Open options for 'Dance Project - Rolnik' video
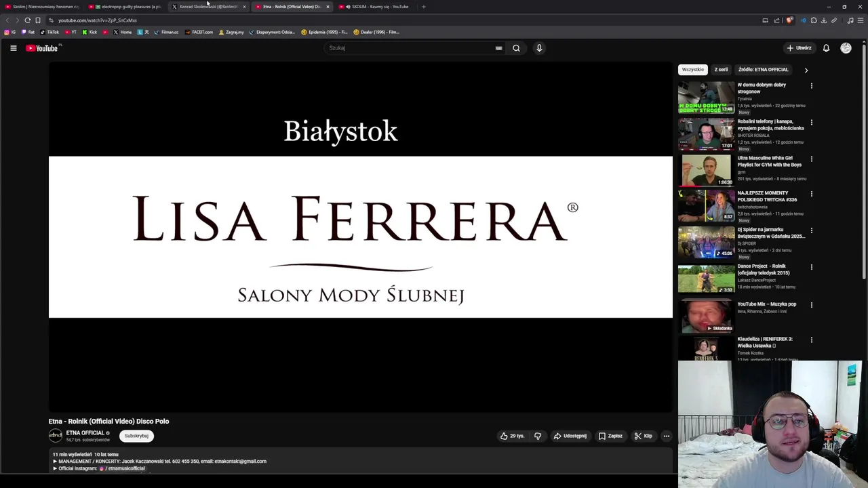The height and width of the screenshot is (488, 868). click(x=811, y=268)
